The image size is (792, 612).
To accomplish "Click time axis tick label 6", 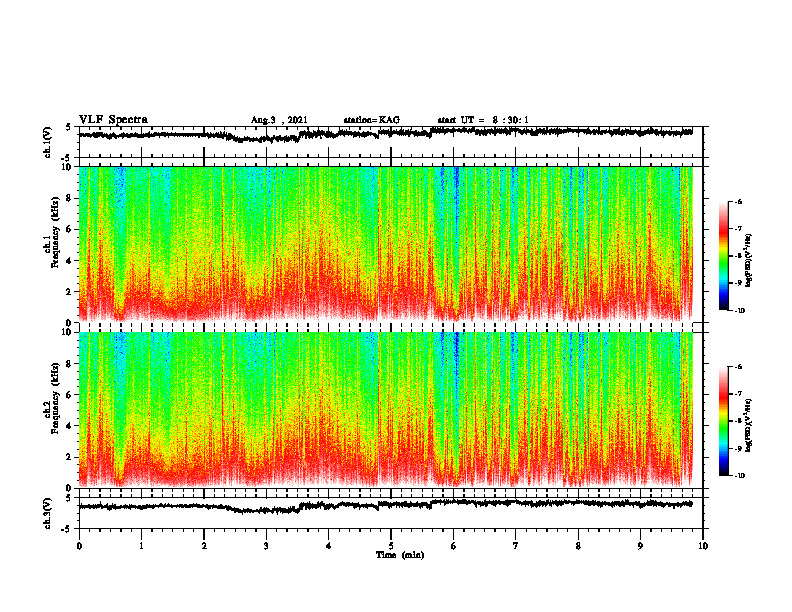I will point(454,546).
